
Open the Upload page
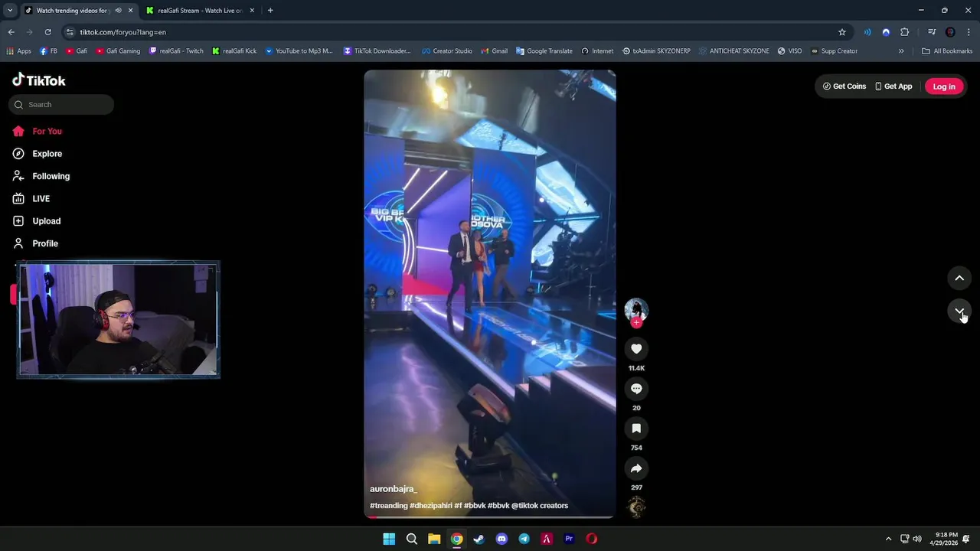[37, 221]
